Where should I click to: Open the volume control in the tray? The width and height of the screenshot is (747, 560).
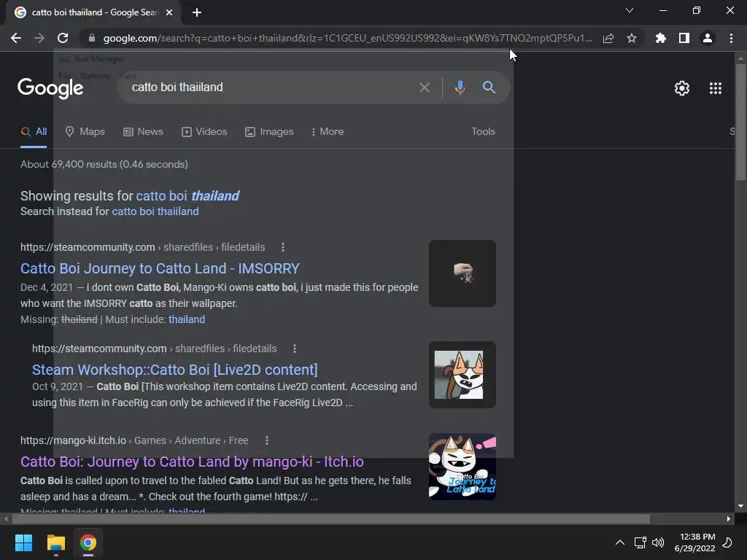658,542
